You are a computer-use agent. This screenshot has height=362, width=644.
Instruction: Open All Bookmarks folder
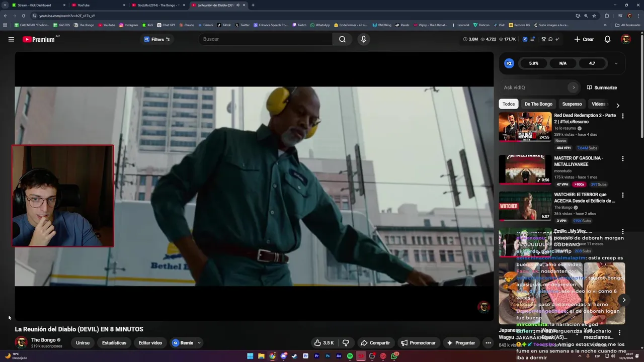tap(627, 25)
